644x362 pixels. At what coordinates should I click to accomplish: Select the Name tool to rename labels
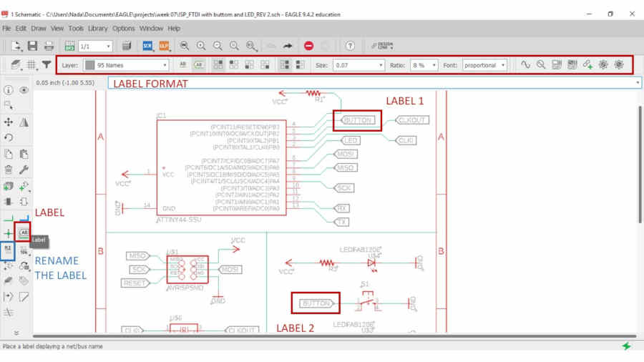pyautogui.click(x=8, y=250)
